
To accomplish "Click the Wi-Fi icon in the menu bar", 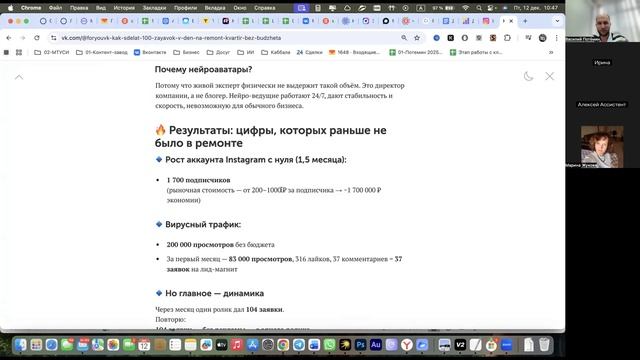I will [x=466, y=8].
